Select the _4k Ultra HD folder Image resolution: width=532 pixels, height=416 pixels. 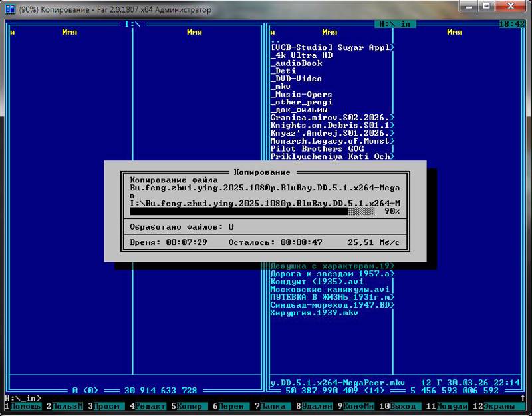click(x=302, y=55)
